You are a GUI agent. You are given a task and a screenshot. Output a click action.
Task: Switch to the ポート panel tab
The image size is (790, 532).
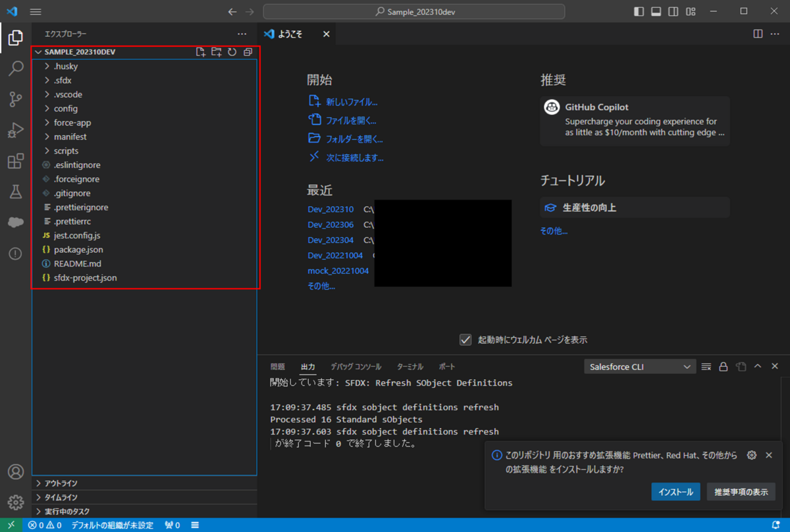tap(446, 367)
